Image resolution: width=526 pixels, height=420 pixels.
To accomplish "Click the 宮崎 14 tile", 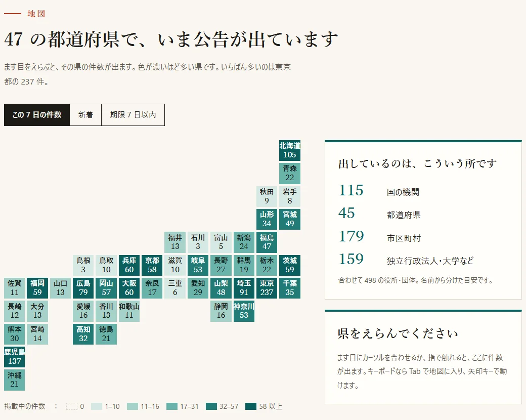I will point(37,334).
